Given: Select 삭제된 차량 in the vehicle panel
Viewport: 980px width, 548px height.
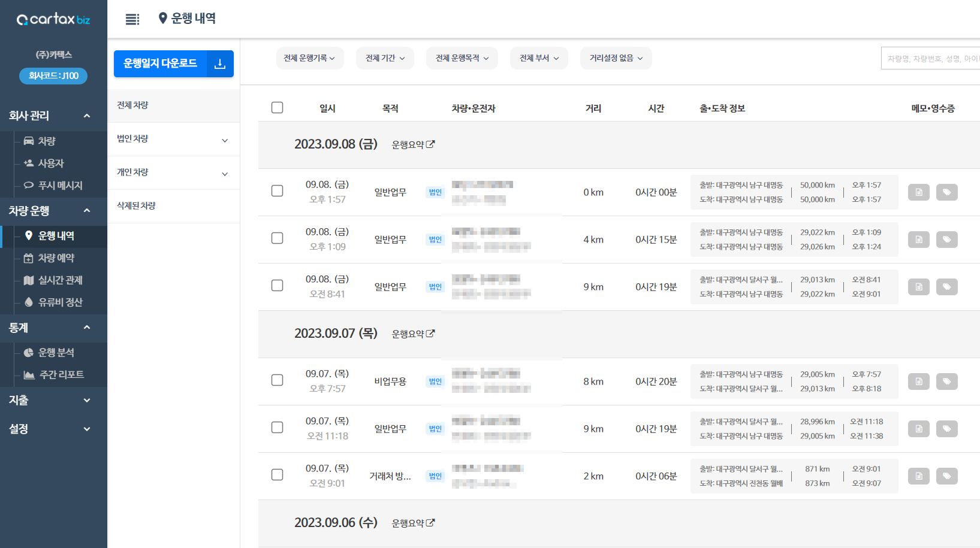Looking at the screenshot, I should click(135, 205).
